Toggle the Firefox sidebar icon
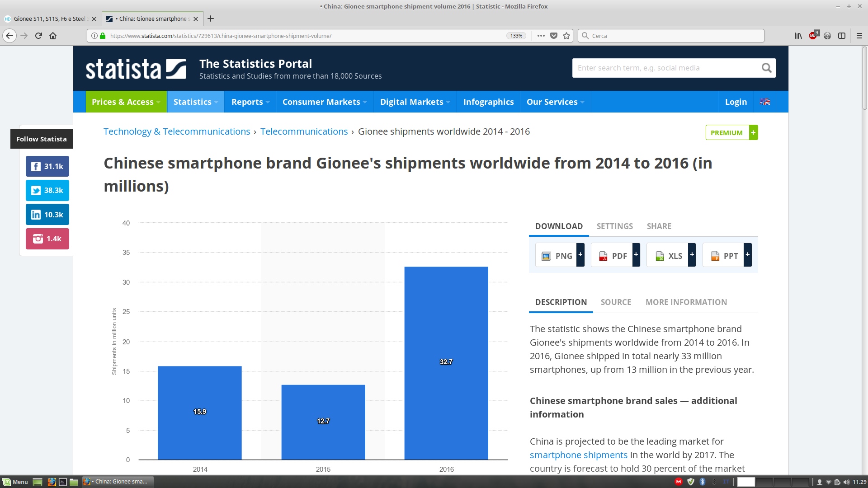The width and height of the screenshot is (868, 488). pyautogui.click(x=842, y=36)
